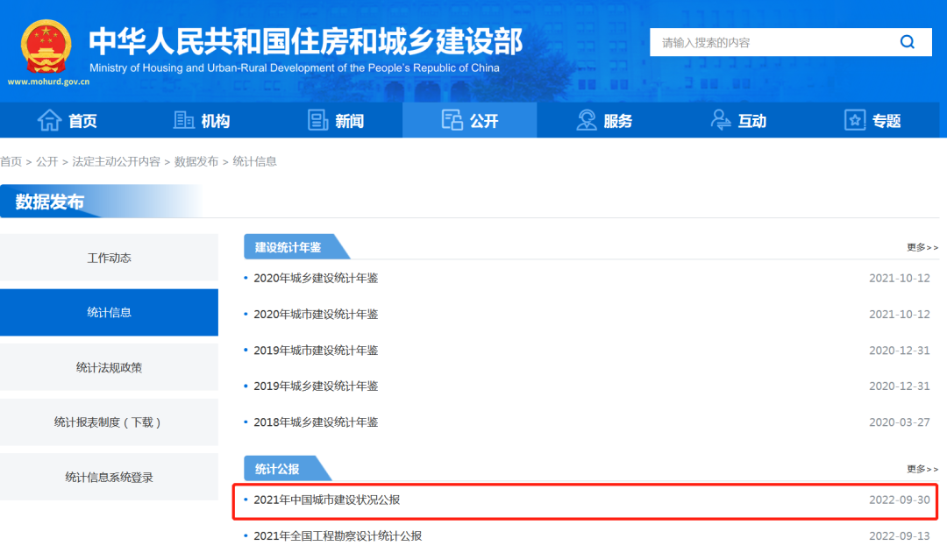
Task: Click the search magnifier icon
Action: point(907,42)
